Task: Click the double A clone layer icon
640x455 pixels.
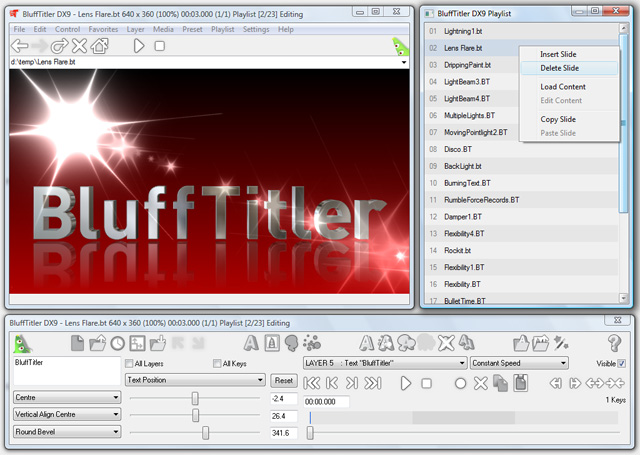Action: (x=466, y=343)
